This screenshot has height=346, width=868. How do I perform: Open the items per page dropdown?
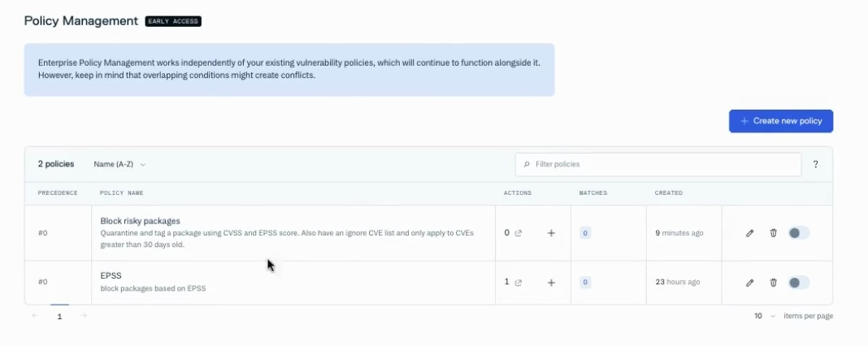coord(765,316)
